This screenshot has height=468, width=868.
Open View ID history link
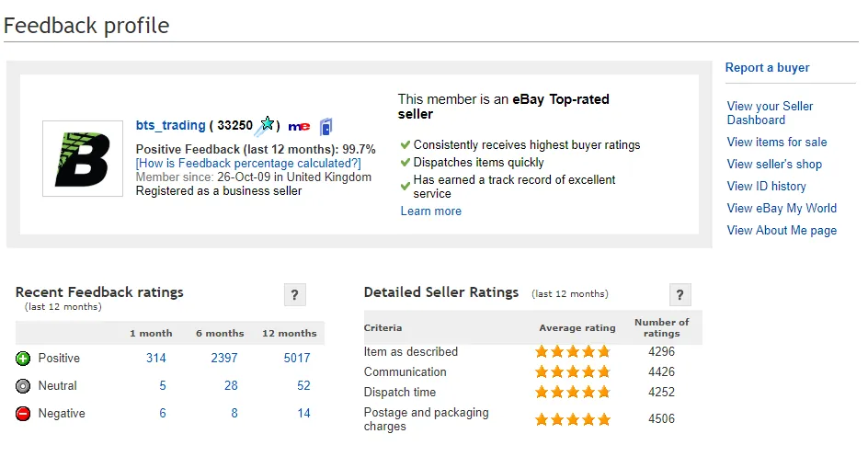[x=766, y=187]
